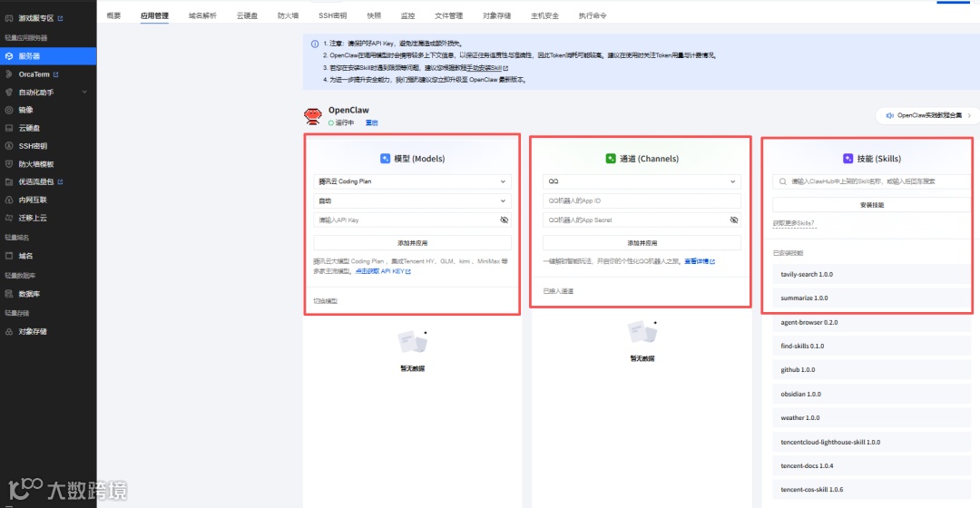Click the purple 技能 (Skills) icon
The height and width of the screenshot is (508, 980).
[848, 159]
